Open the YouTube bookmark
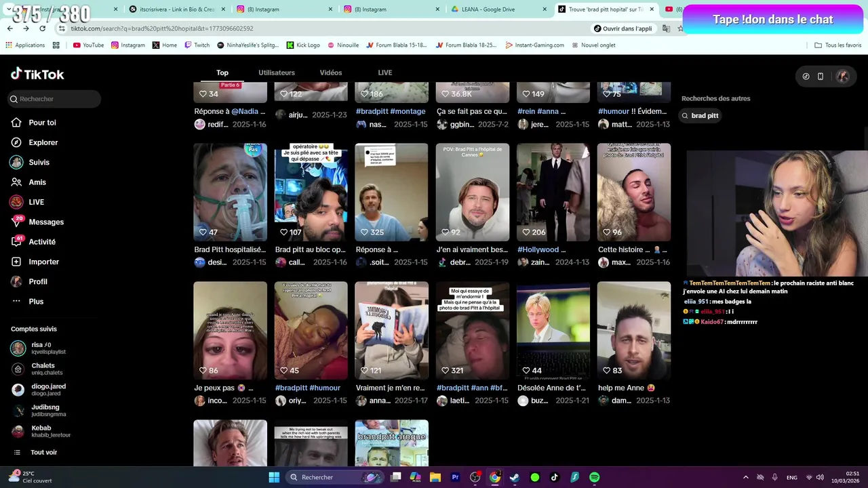 tap(88, 45)
